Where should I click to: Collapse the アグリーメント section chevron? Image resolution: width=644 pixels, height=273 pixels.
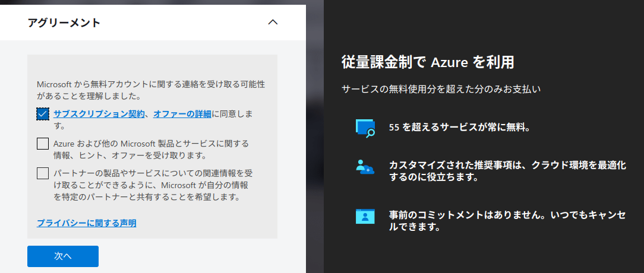click(x=273, y=22)
